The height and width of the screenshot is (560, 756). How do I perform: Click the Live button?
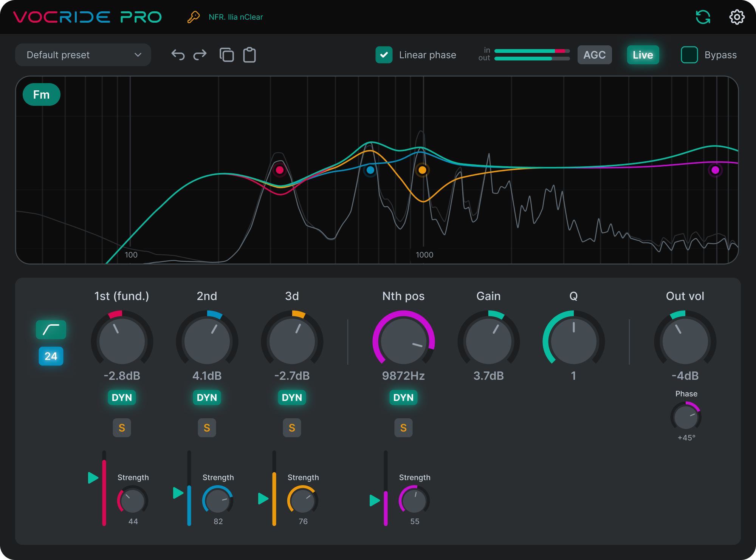point(643,55)
